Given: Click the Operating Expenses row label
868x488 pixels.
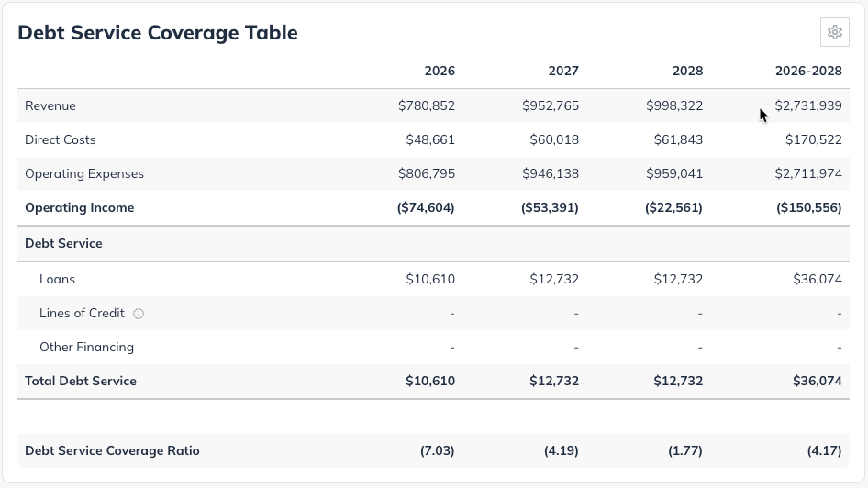Looking at the screenshot, I should click(x=84, y=173).
